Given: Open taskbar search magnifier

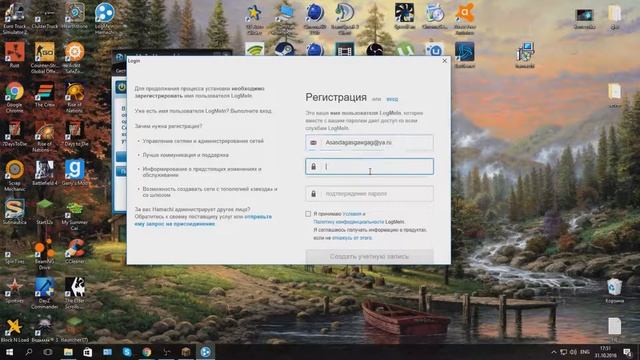Looking at the screenshot, I should point(29,352).
